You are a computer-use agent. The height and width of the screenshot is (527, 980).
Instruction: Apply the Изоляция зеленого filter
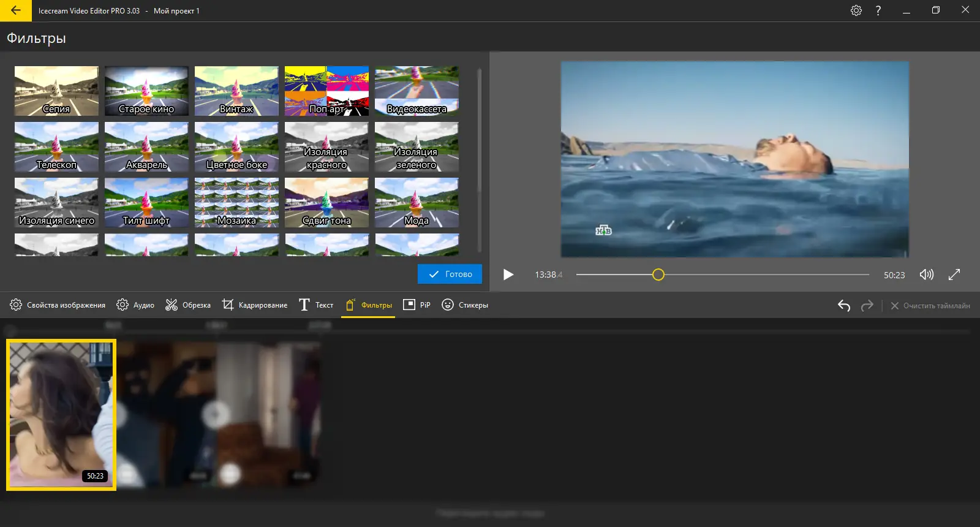417,146
